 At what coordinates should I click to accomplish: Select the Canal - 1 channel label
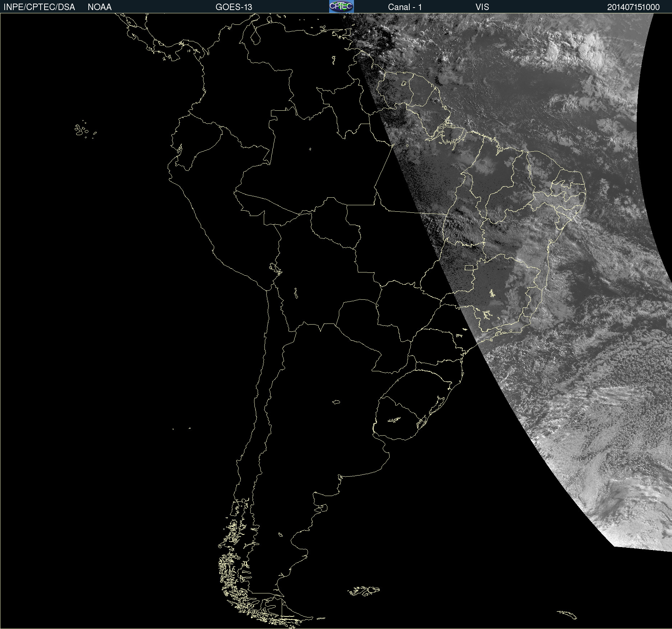click(405, 7)
